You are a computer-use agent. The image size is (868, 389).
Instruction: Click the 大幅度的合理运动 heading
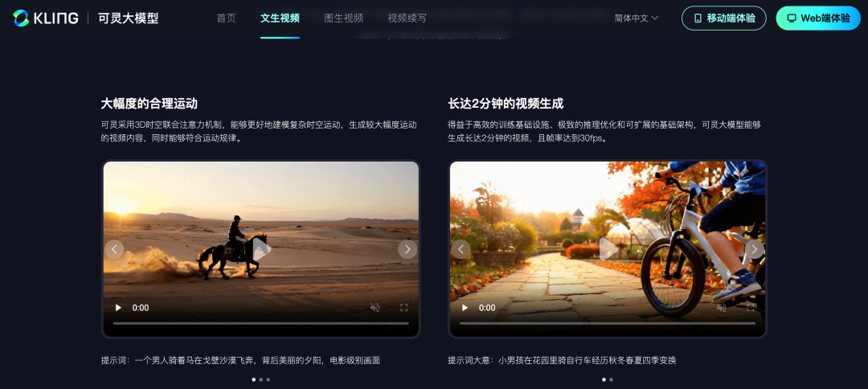coord(149,104)
